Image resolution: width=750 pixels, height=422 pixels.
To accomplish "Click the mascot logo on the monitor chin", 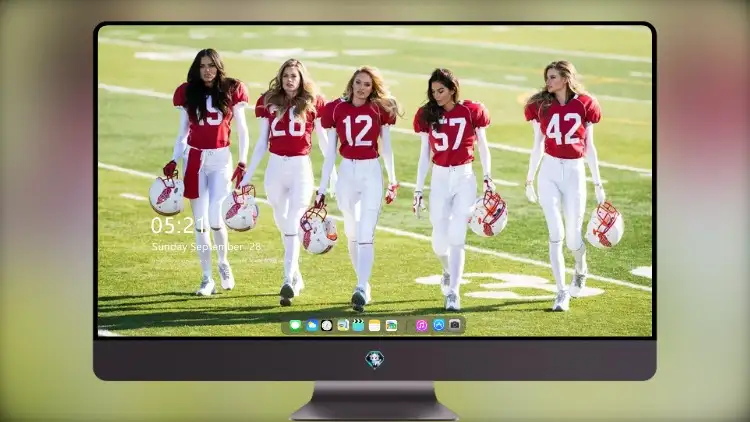I will [375, 359].
